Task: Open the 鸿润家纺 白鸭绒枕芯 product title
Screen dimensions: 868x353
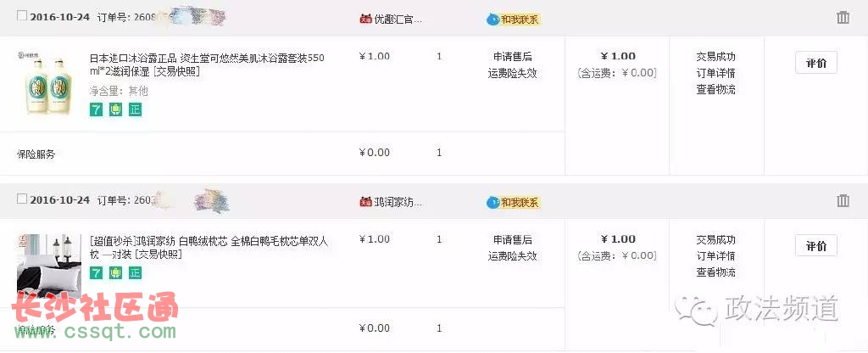Action: click(x=209, y=248)
